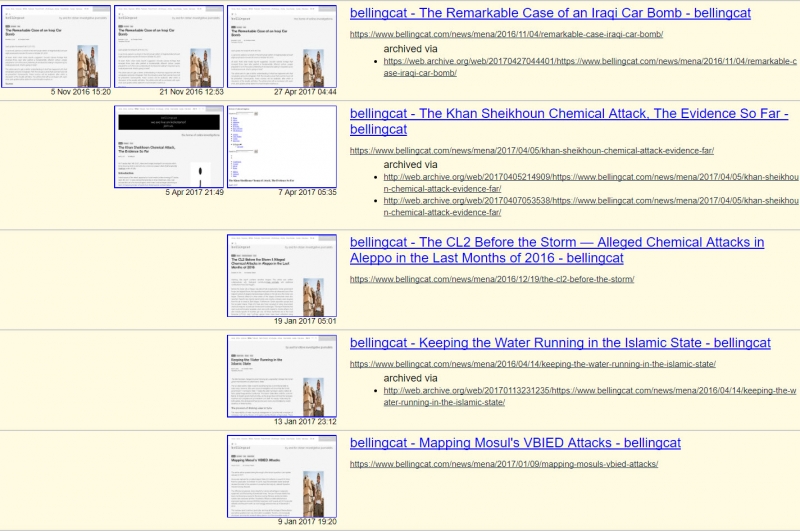
Task: Click the bellingcat.com remarkable-case-iraqi-car-bomb URL
Action: pos(505,34)
